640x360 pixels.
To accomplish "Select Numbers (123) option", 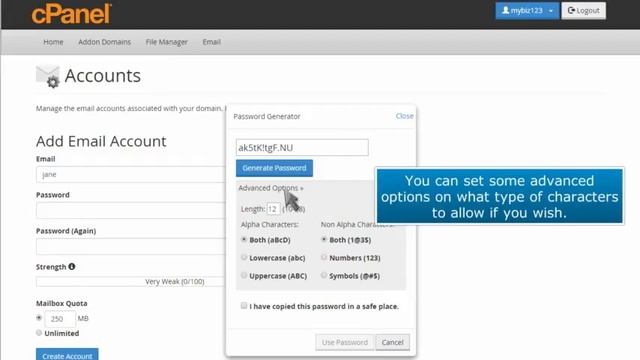I will (324, 258).
